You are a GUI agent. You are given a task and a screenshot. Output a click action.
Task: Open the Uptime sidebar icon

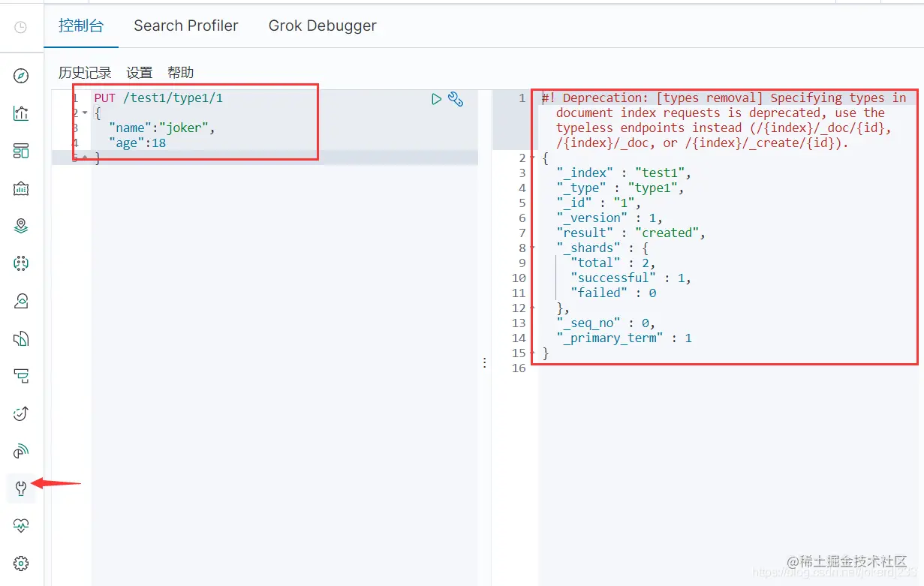(21, 413)
